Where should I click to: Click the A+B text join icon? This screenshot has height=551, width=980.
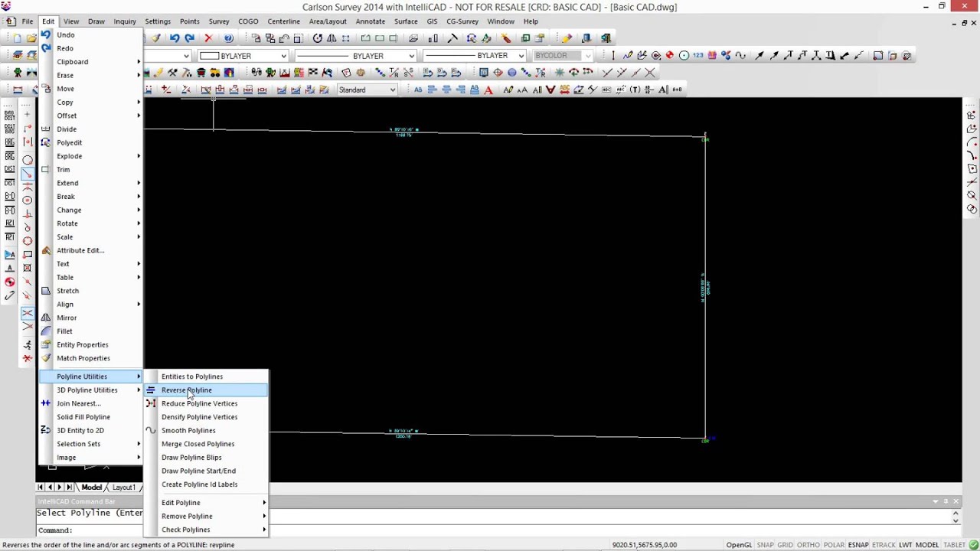pos(677,90)
